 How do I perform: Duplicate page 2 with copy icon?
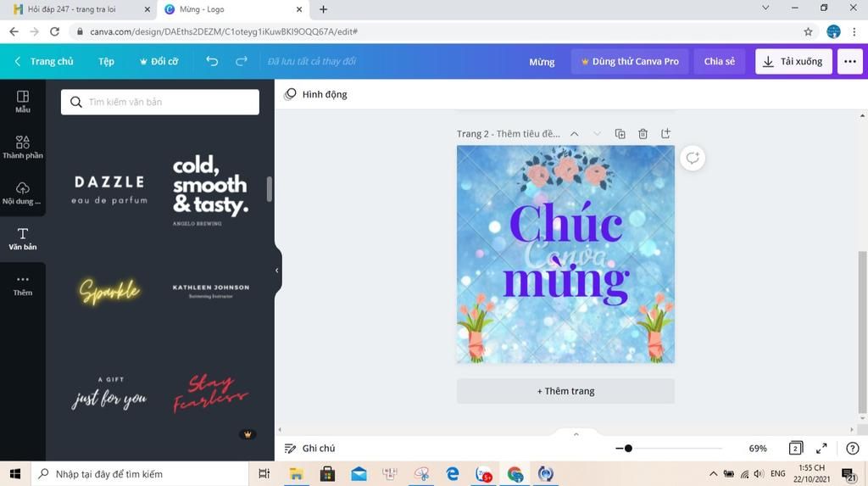(620, 133)
